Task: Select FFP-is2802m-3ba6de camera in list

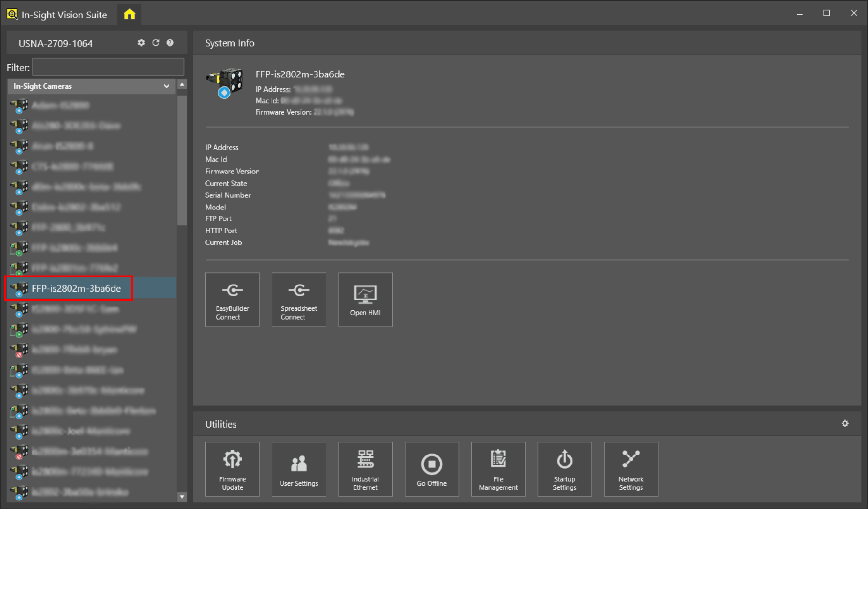Action: (76, 288)
